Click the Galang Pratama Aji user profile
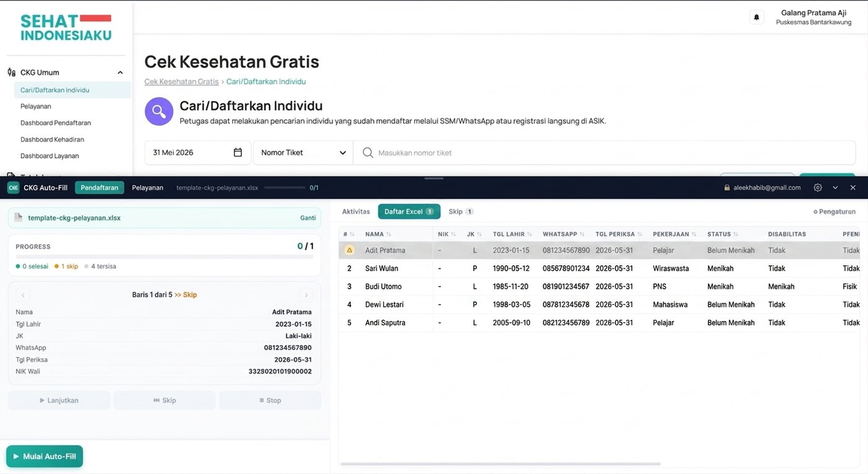The width and height of the screenshot is (868, 474). pyautogui.click(x=813, y=17)
